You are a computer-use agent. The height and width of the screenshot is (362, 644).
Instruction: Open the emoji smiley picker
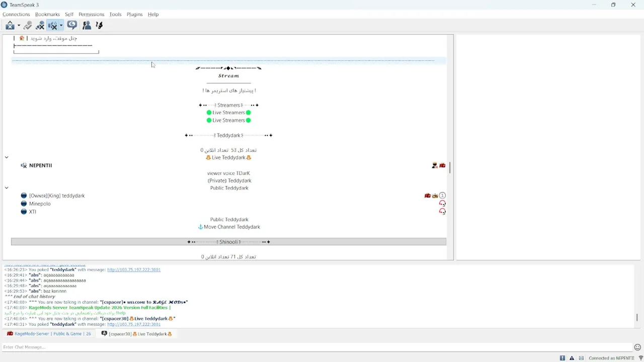click(637, 347)
